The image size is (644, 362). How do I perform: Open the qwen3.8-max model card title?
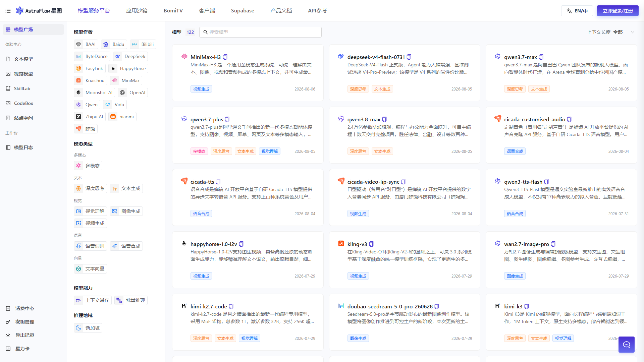(364, 120)
